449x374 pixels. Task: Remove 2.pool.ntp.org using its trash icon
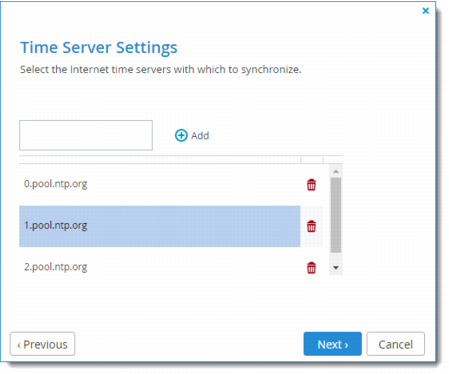click(x=311, y=268)
